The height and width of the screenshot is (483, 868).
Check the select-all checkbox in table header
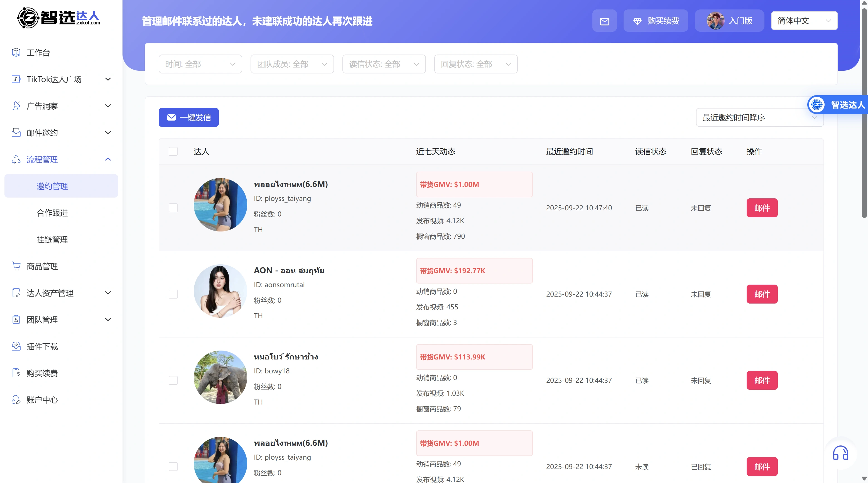click(173, 152)
